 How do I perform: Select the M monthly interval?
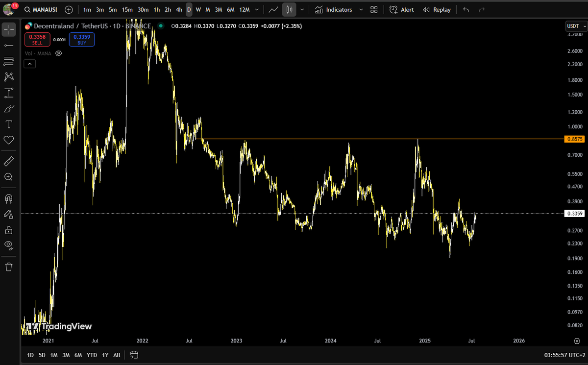point(208,9)
